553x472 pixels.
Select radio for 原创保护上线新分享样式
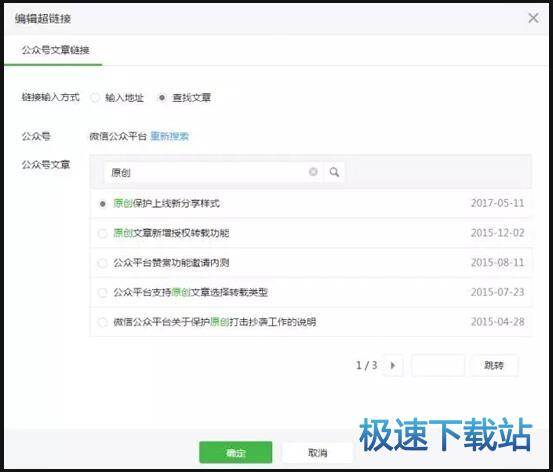tap(102, 204)
